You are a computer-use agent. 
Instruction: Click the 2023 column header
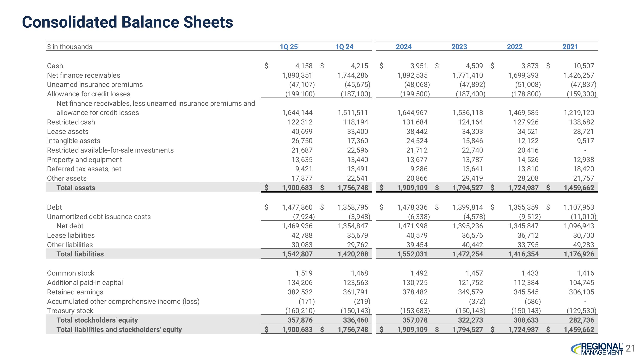pyautogui.click(x=459, y=47)
